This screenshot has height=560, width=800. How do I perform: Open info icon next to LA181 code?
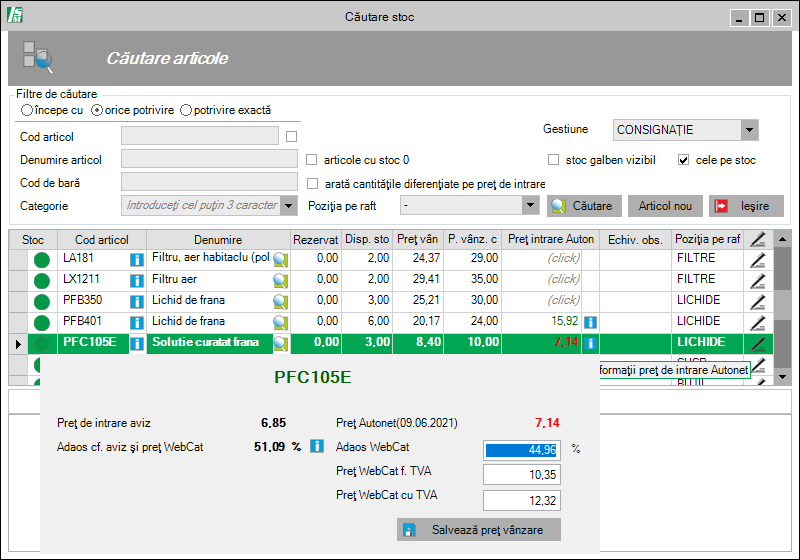click(136, 260)
